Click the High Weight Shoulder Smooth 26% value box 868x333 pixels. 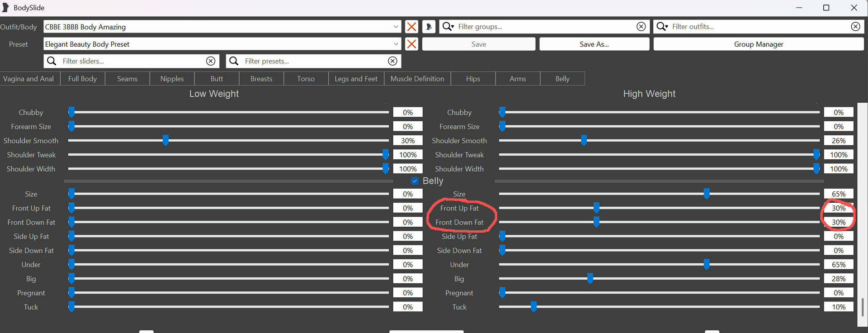(838, 141)
